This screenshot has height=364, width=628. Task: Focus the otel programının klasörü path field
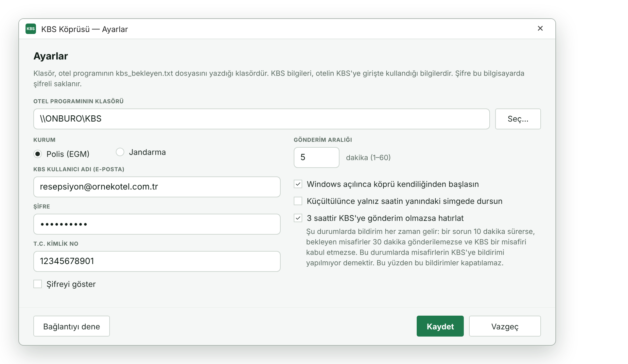pyautogui.click(x=262, y=119)
